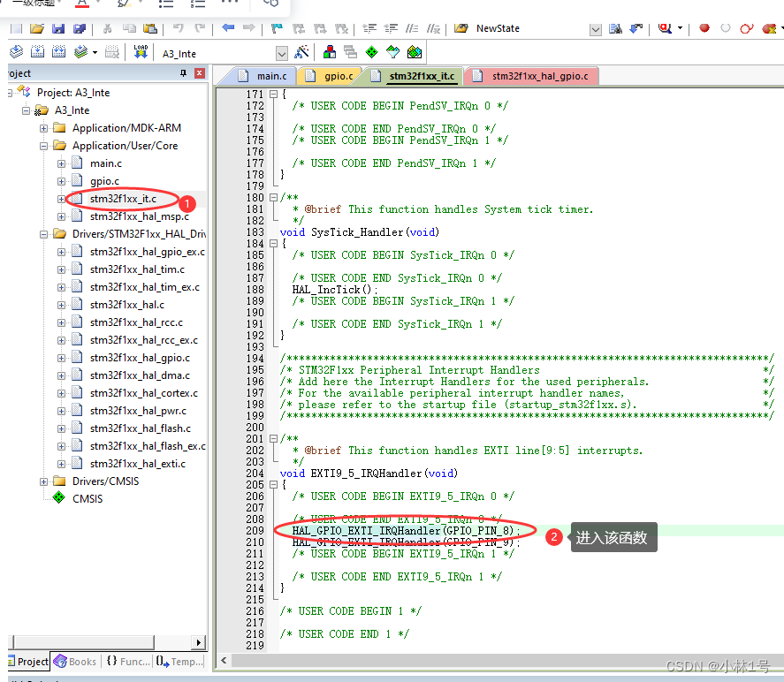Rebuild all target files

coord(58,51)
